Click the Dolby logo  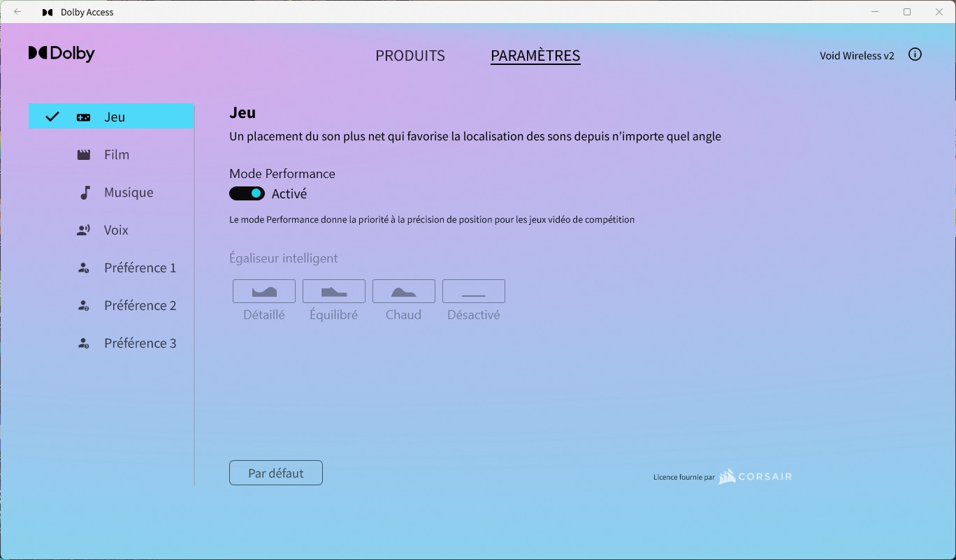tap(61, 54)
